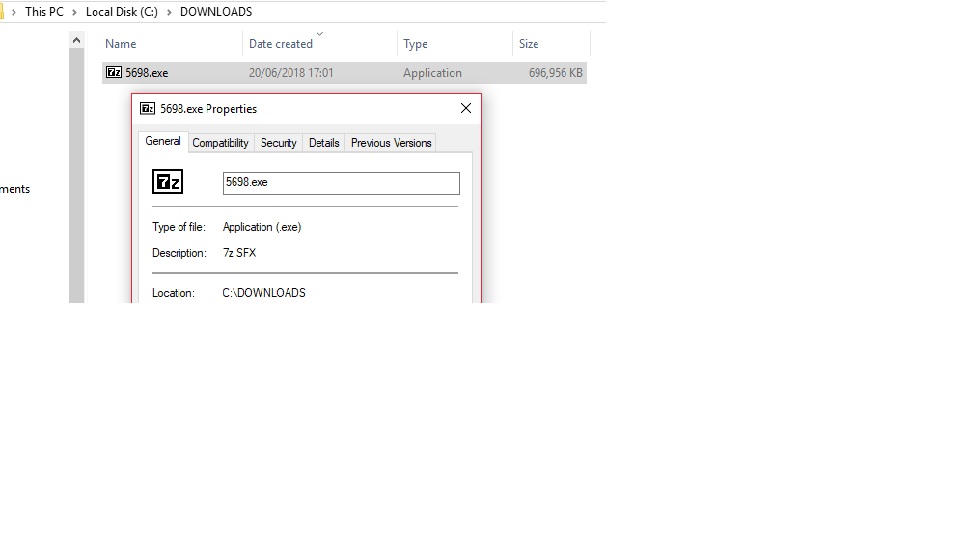The width and height of the screenshot is (960, 540).
Task: Navigate to This PC in breadcrumb
Action: tap(44, 12)
